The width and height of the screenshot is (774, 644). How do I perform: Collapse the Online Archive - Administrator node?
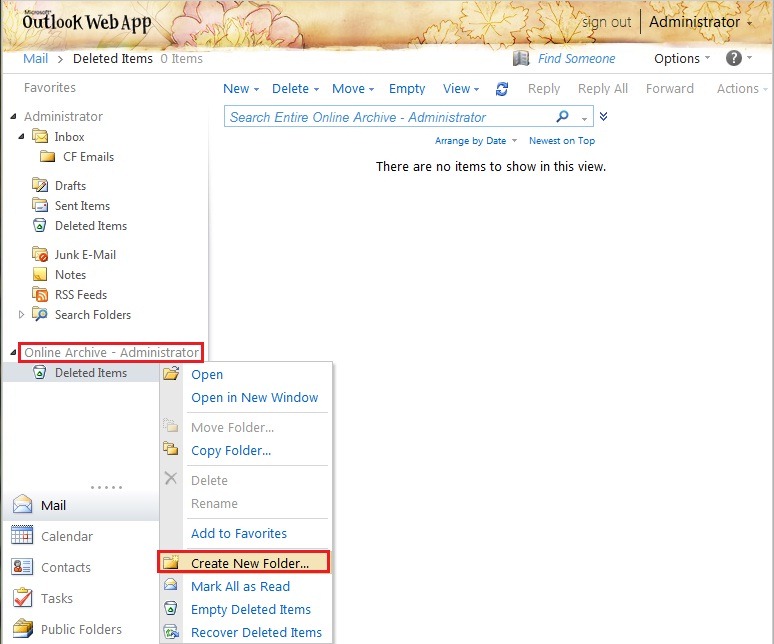tap(13, 353)
